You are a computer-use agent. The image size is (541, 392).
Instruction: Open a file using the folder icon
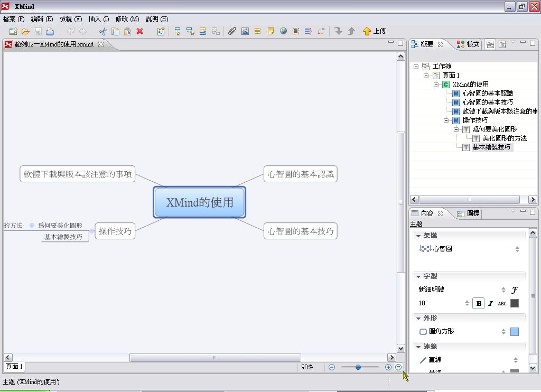coord(25,31)
